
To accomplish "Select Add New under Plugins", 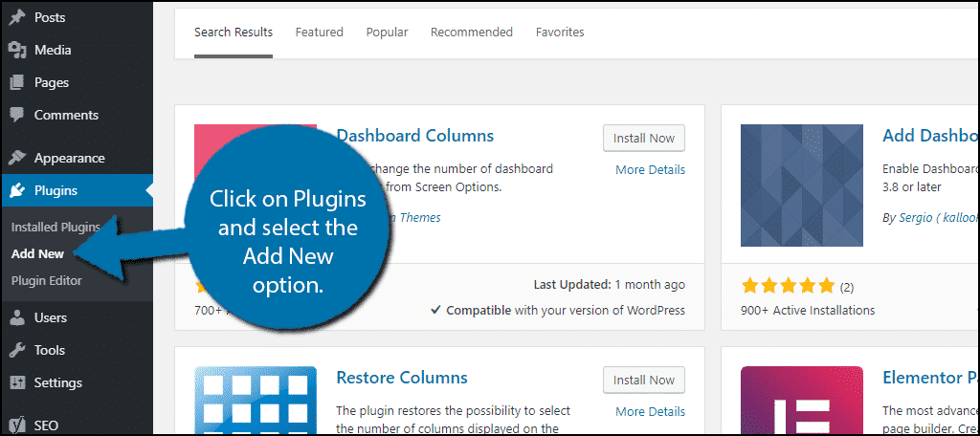I will click(x=37, y=253).
